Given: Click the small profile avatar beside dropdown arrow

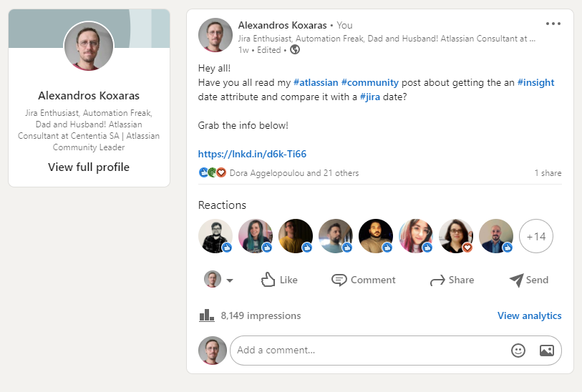Looking at the screenshot, I should [x=213, y=279].
